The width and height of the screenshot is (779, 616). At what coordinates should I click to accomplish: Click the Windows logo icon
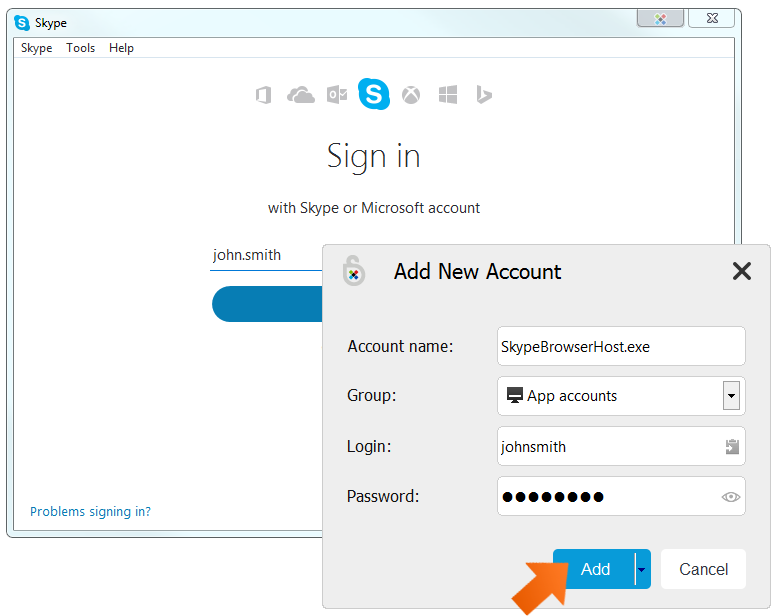(448, 94)
